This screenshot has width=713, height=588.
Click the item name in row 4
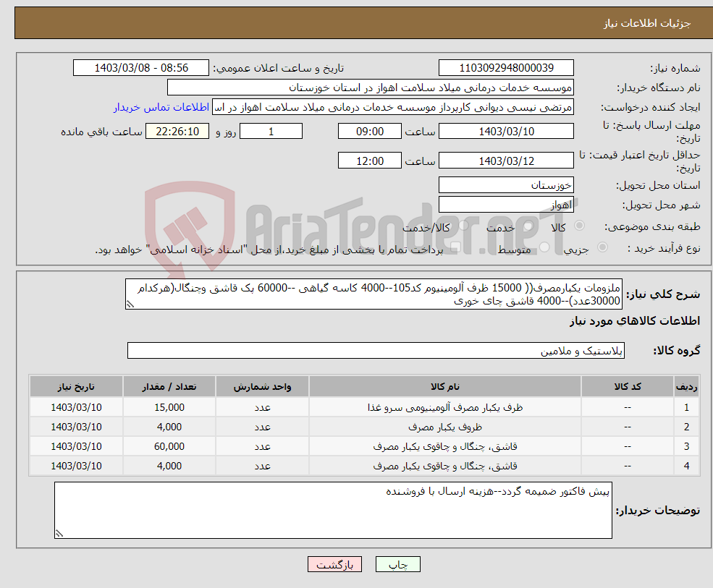coord(445,466)
